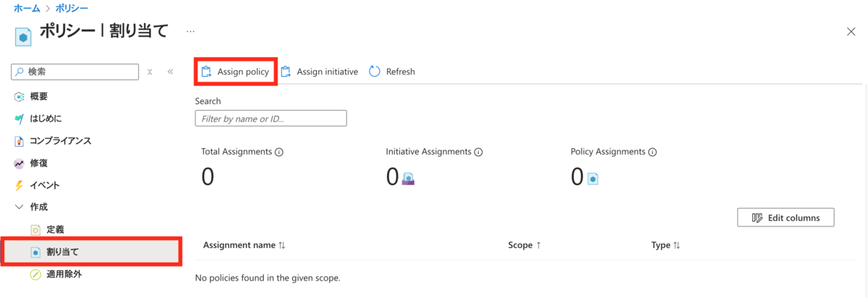Sort by Assignment name column
Image resolution: width=868 pixels, height=298 pixels.
click(244, 245)
